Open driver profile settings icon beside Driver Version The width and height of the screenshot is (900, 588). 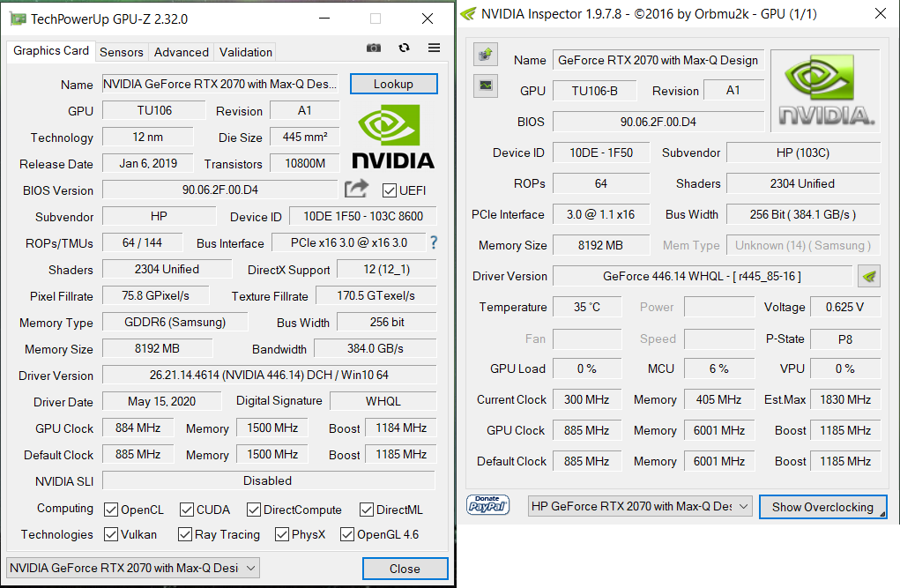pos(869,276)
